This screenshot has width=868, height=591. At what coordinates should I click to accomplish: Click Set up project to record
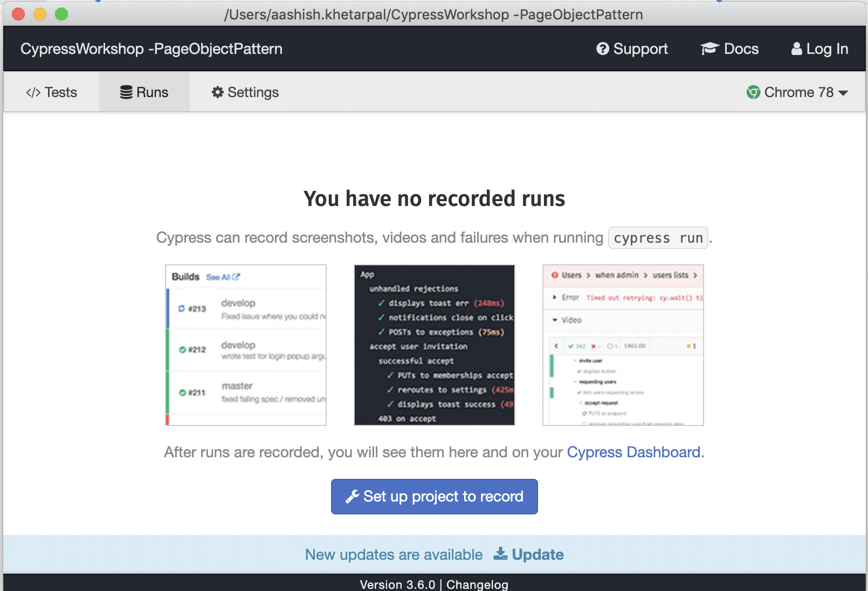click(x=434, y=496)
